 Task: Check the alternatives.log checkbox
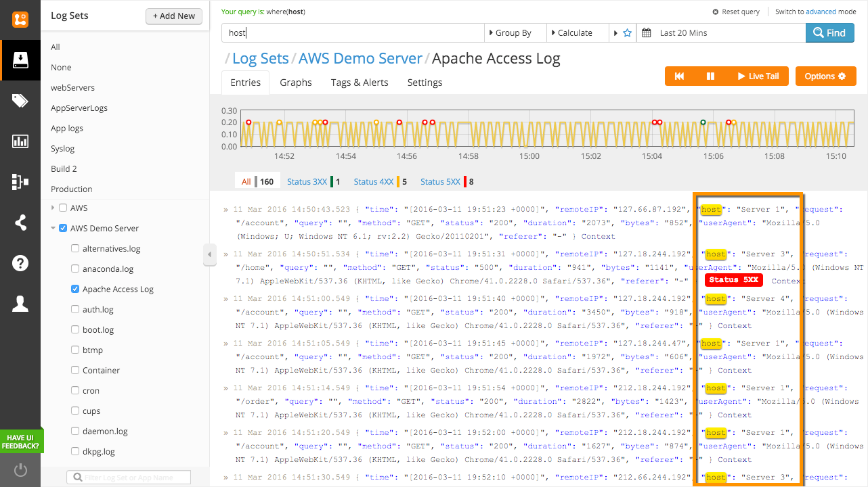(75, 248)
